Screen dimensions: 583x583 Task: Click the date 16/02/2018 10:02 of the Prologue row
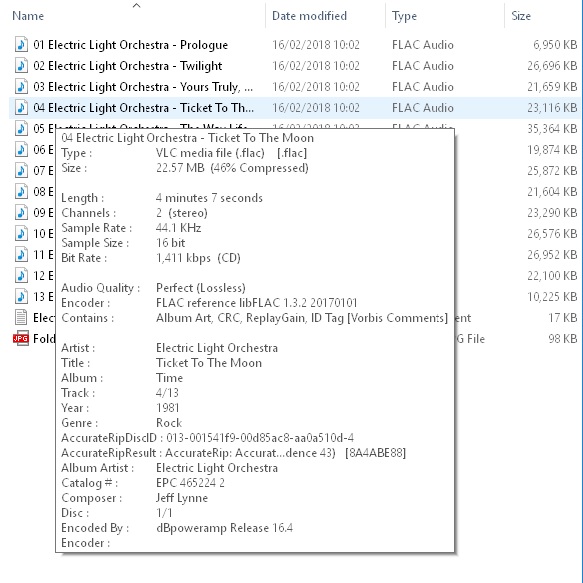pos(316,45)
